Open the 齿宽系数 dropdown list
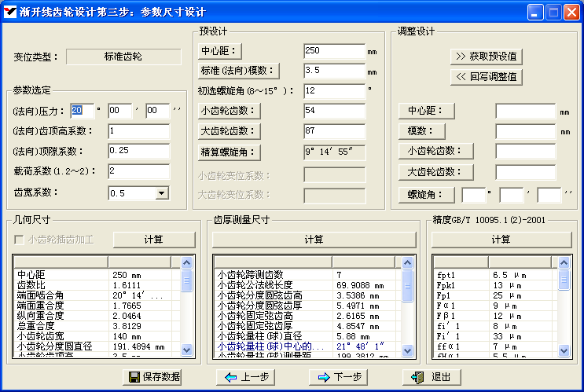This screenshot has width=584, height=392. coord(162,192)
